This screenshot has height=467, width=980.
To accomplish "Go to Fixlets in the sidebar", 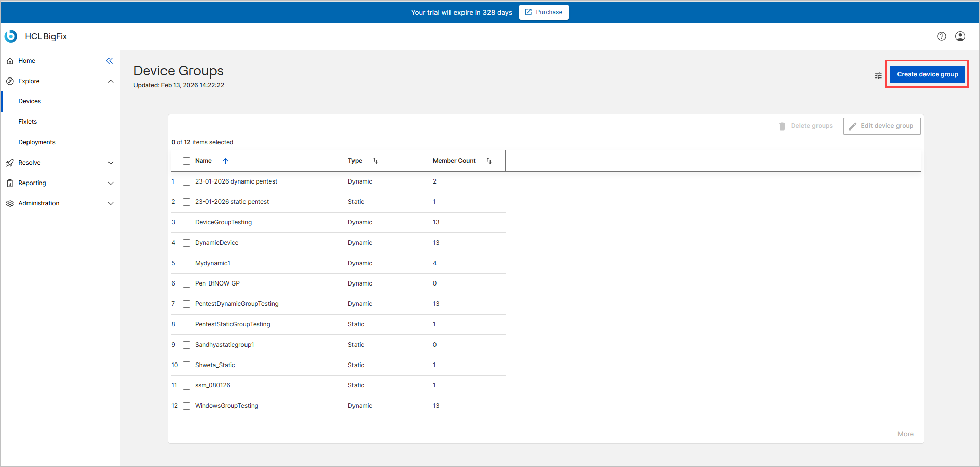I will tap(28, 122).
